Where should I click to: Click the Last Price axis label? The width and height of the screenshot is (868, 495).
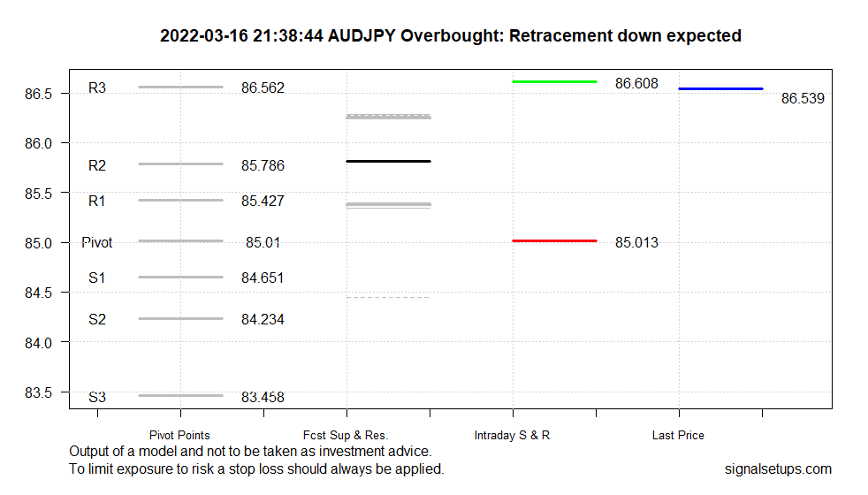click(x=678, y=435)
